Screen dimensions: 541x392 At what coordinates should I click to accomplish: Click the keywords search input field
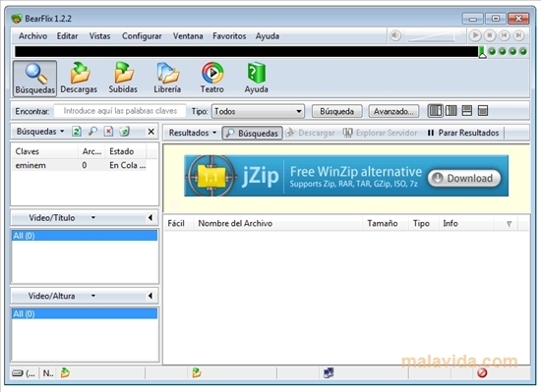click(x=120, y=111)
